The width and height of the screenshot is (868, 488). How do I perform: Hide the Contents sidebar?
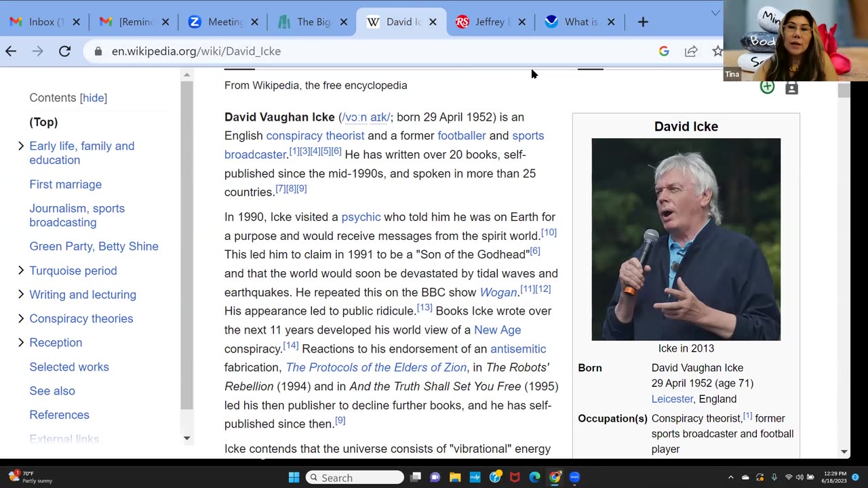(x=94, y=98)
